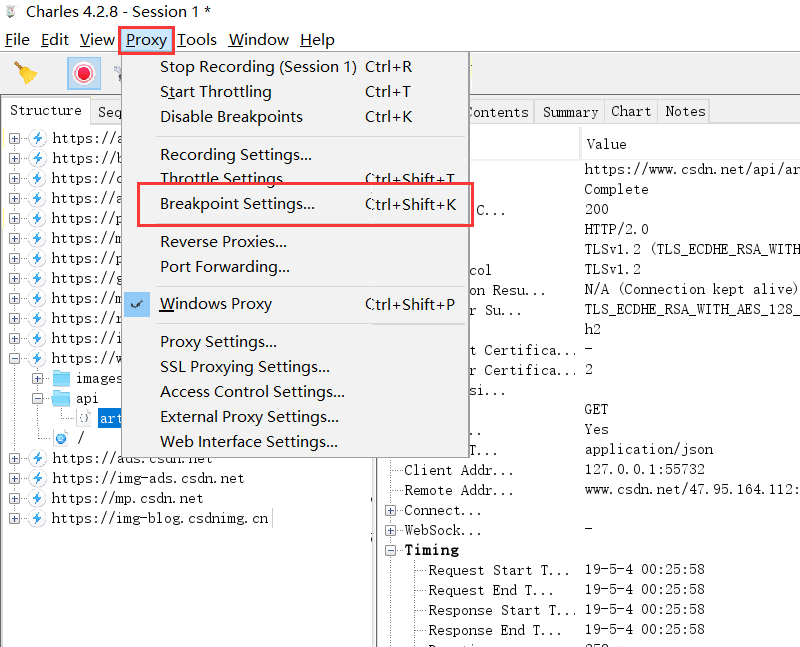Screen dimensions: 800x647
Task: Click the broom clear session icon
Action: [25, 73]
